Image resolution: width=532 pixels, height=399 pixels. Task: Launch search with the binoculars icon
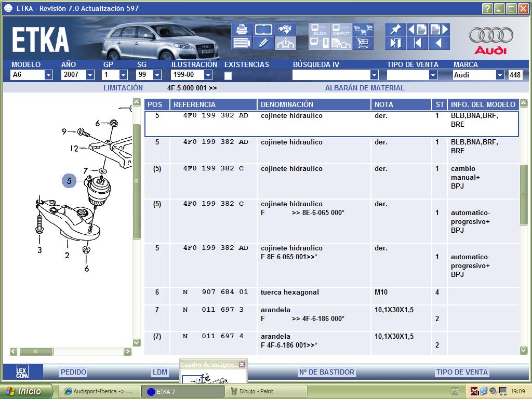(285, 30)
